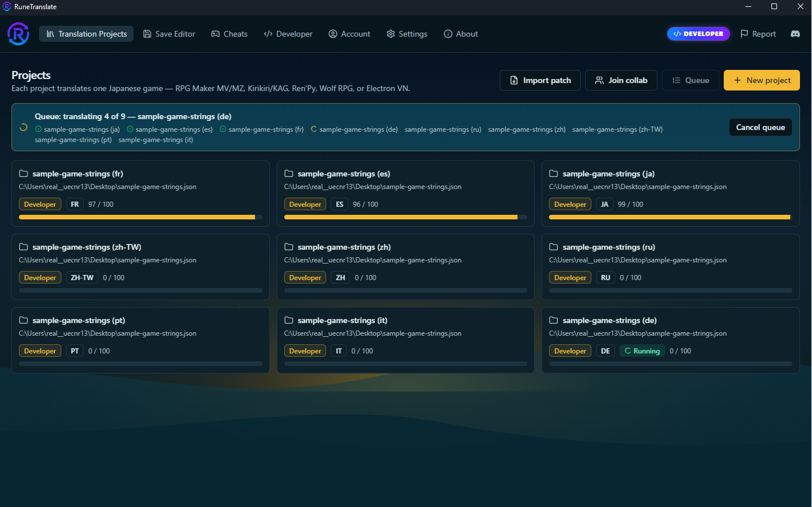812x507 pixels.
Task: Click the Import patch button
Action: tap(540, 80)
